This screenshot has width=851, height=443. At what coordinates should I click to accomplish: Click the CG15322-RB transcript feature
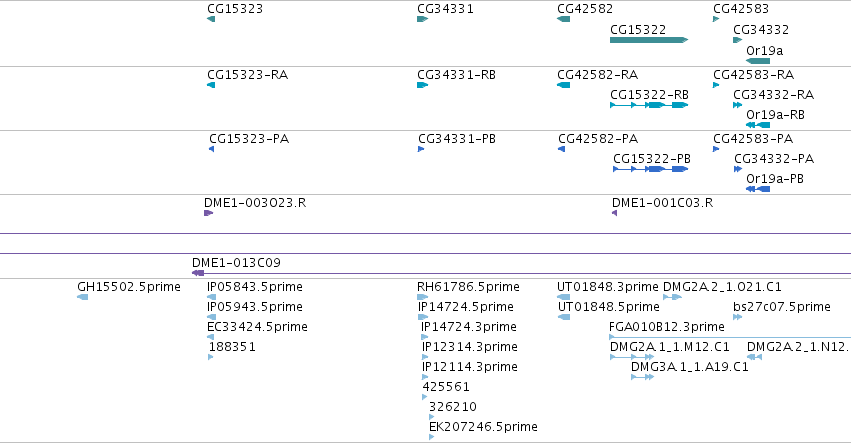point(649,105)
